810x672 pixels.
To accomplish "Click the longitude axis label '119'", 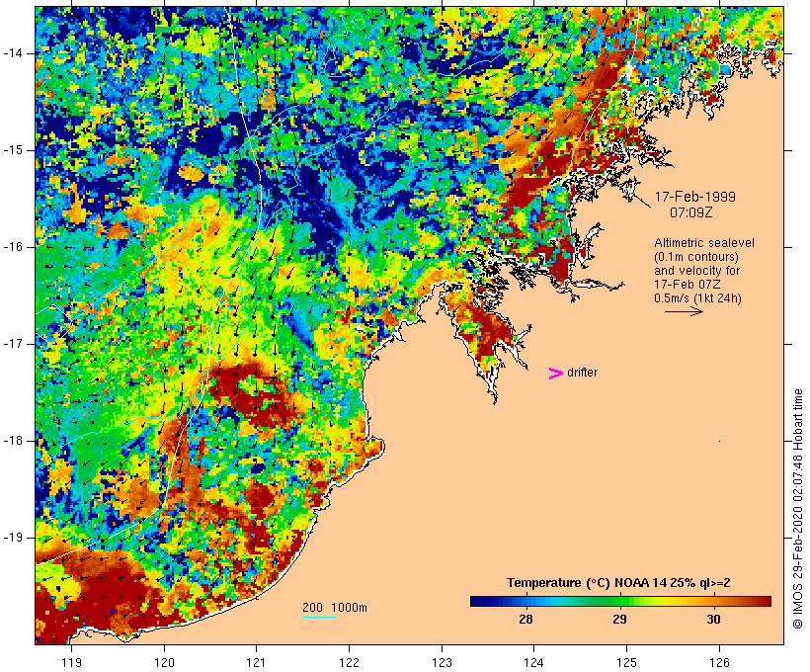I will pos(72,662).
